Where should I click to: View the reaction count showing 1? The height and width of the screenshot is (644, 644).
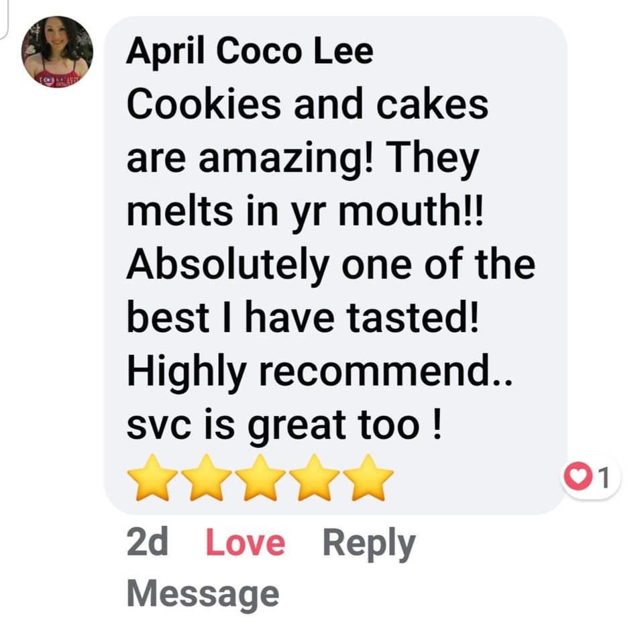click(603, 477)
